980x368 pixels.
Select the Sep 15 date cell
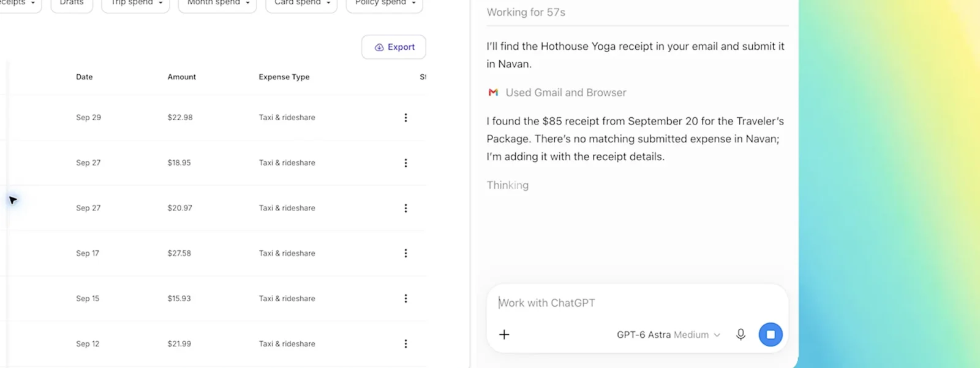pyautogui.click(x=88, y=299)
